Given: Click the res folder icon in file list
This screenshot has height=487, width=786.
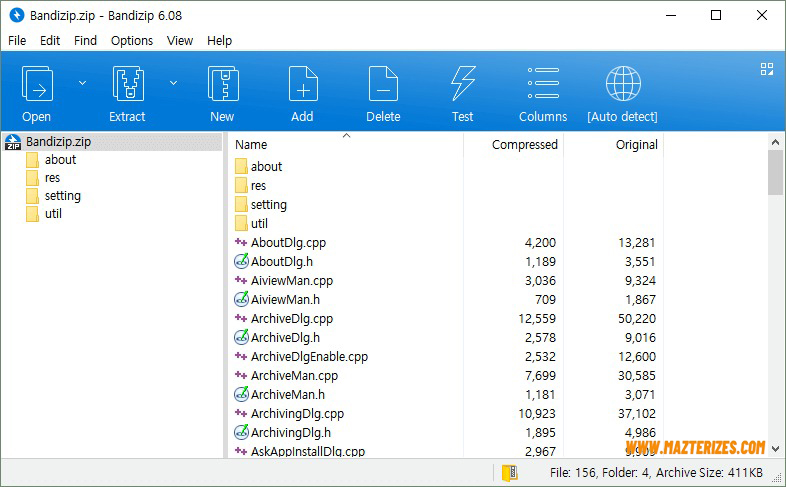Looking at the screenshot, I should [x=241, y=185].
